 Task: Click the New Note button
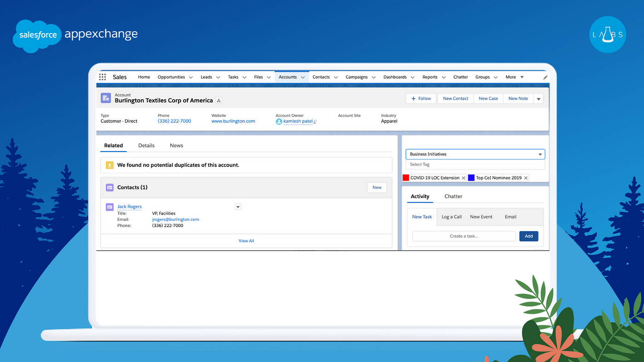(x=518, y=99)
